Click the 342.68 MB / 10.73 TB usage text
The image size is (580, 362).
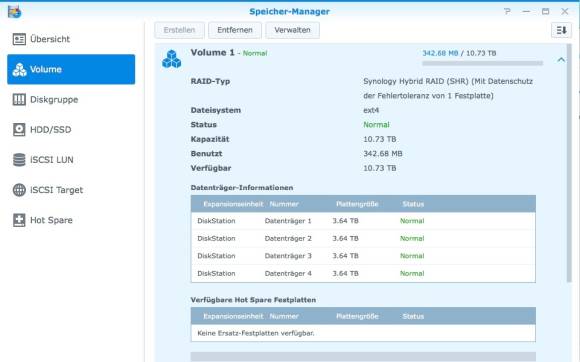pos(459,53)
